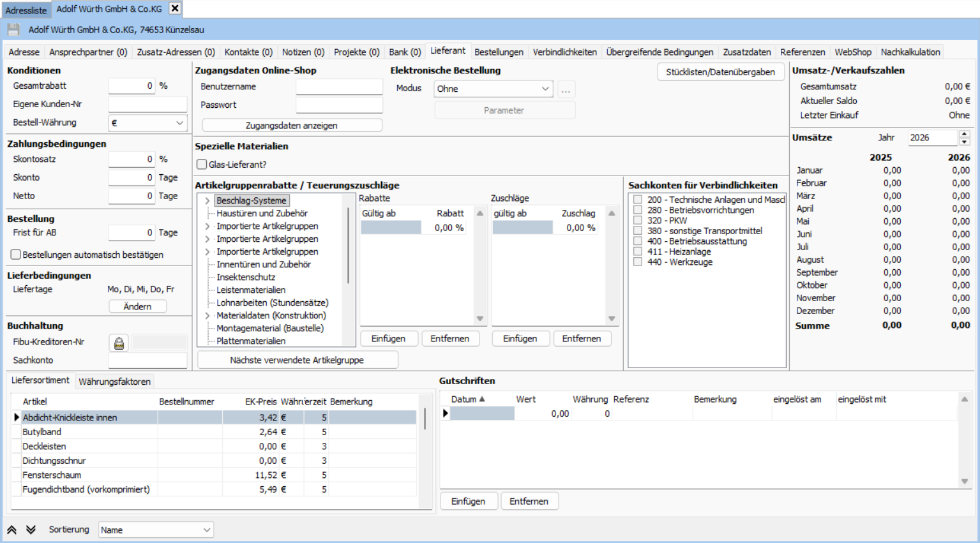Click Ändern under Liefertage
Screen dimensions: 980x543
tap(137, 306)
